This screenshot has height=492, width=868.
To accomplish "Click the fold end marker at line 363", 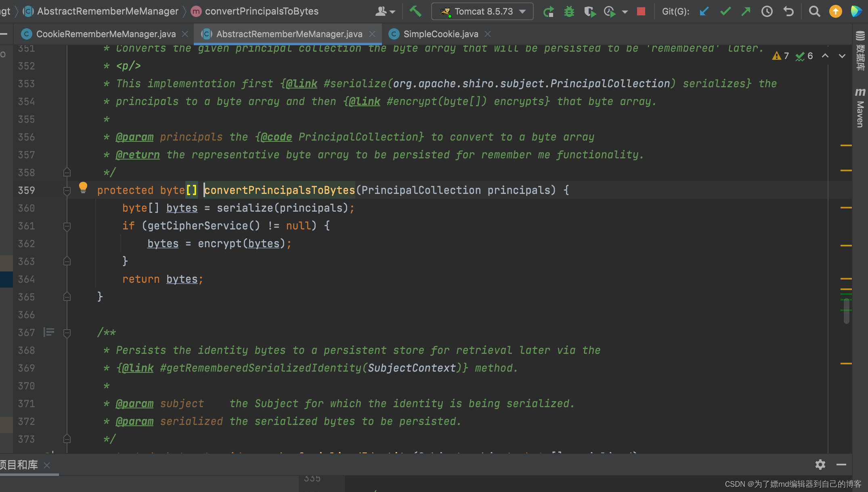I will pos(67,261).
